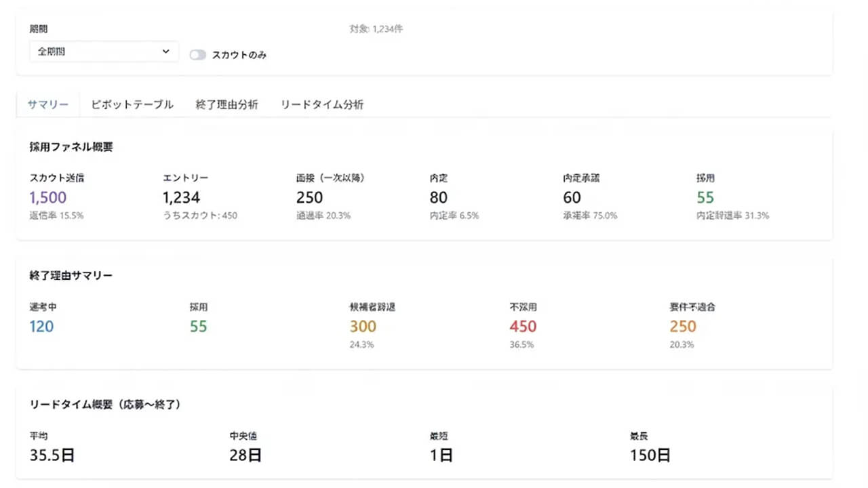This screenshot has height=488, width=868.
Task: Click the 平均 lead time 35.5日
Action: 52,455
